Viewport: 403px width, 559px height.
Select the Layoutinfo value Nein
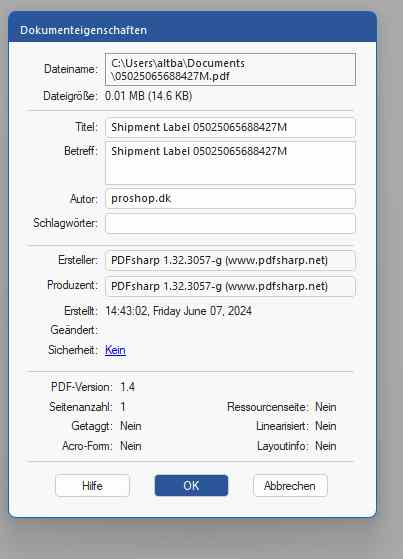click(x=326, y=446)
